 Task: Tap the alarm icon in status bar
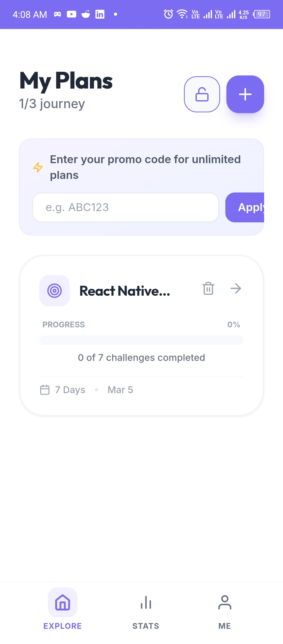click(168, 14)
